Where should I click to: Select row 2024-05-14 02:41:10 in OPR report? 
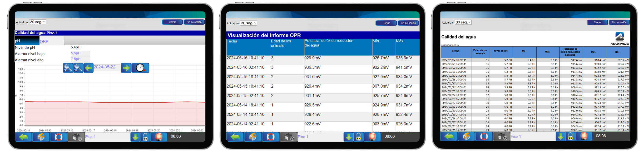point(323,126)
